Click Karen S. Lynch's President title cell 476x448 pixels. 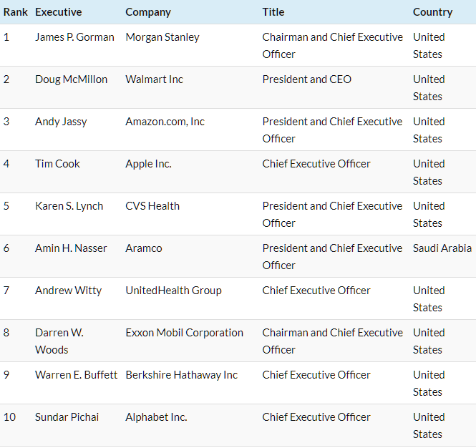[332, 214]
